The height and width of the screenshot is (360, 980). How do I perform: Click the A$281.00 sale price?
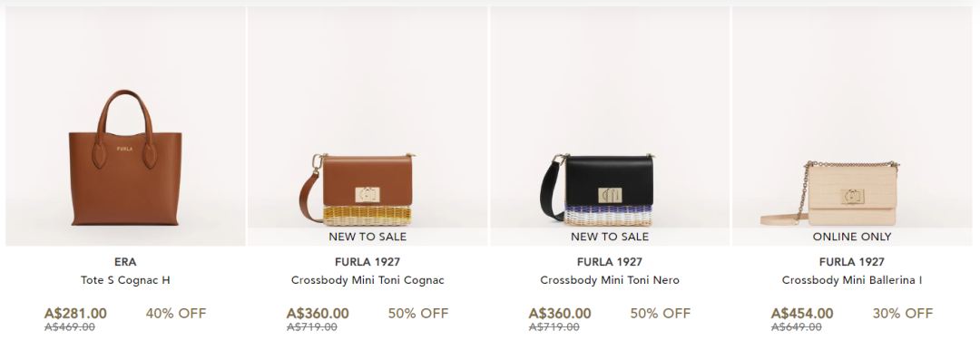(75, 313)
